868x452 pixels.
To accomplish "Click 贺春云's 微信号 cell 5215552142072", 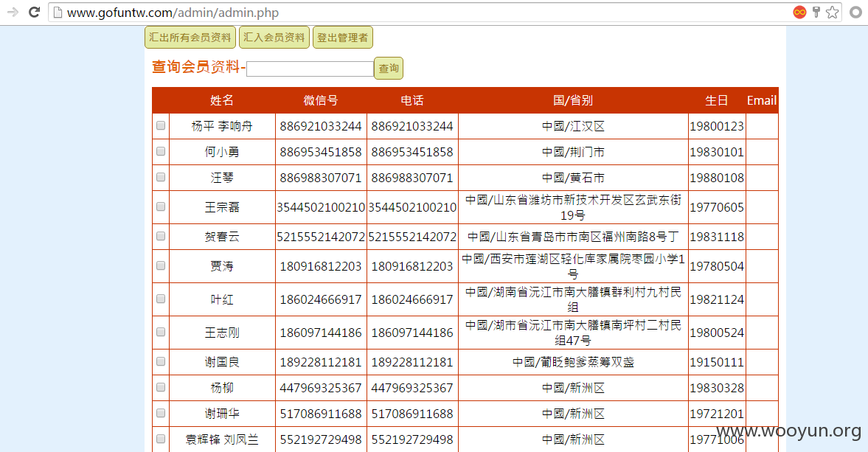I will [x=321, y=237].
